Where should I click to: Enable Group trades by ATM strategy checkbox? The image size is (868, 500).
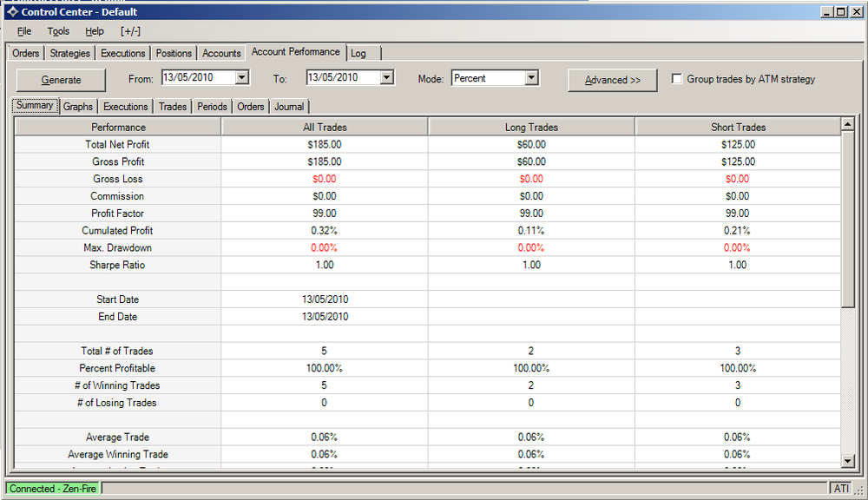676,79
